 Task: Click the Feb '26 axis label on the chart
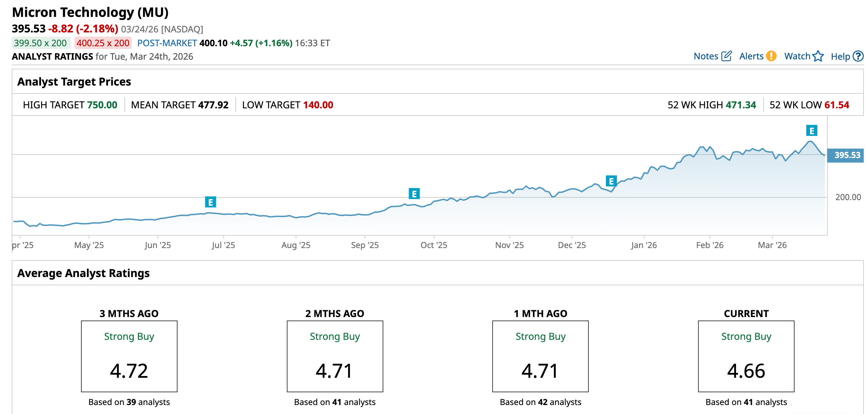709,245
